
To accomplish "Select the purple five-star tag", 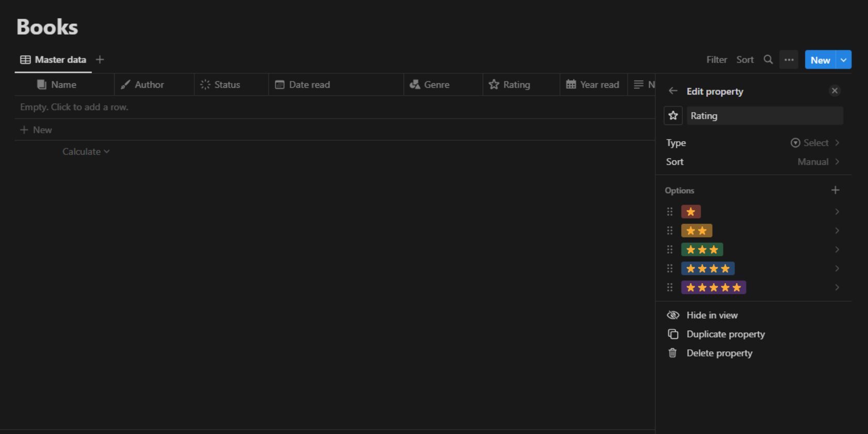I will [x=714, y=287].
